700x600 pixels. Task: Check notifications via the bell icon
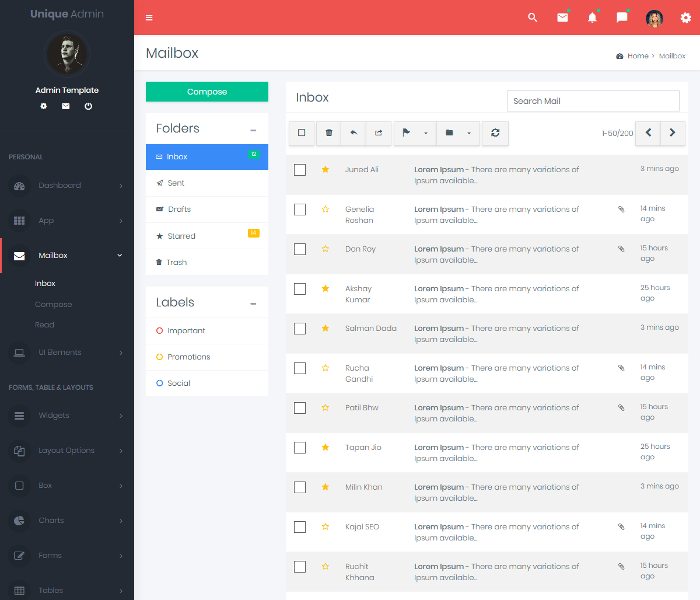point(592,18)
